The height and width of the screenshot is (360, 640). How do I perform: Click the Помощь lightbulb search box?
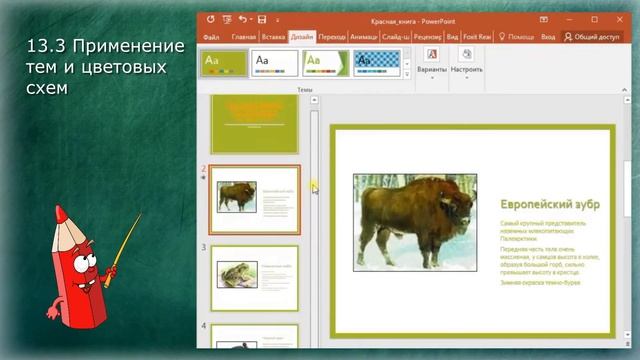pyautogui.click(x=516, y=37)
